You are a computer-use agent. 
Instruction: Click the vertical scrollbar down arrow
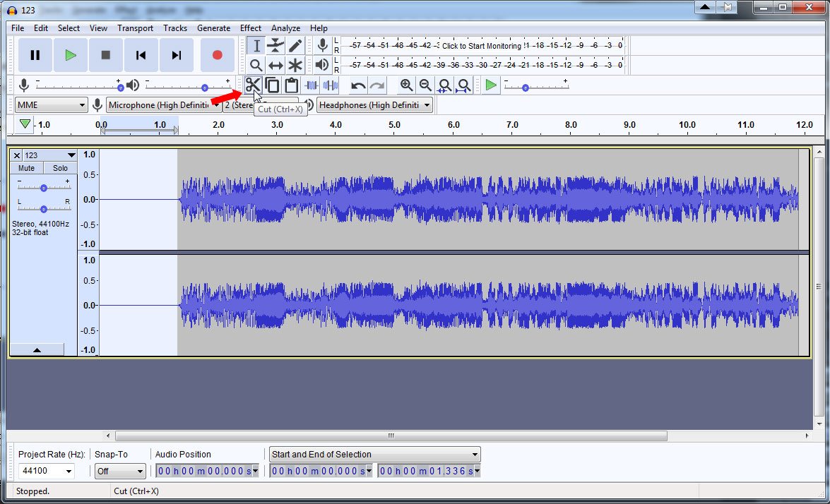(819, 424)
